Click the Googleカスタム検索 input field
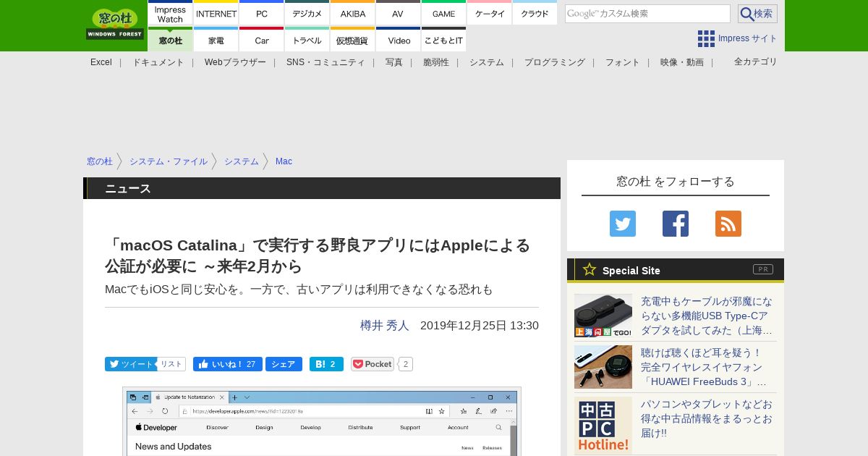Viewport: 868px width, 456px height. coord(647,14)
